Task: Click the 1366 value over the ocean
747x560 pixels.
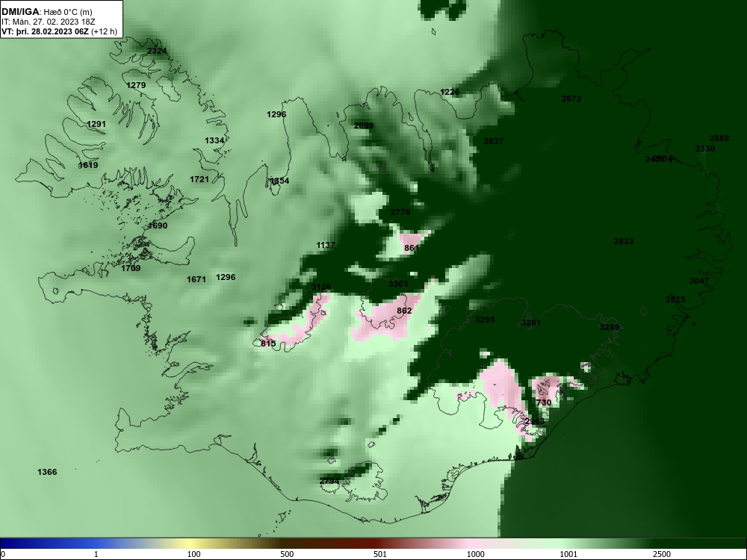Action: click(x=46, y=473)
